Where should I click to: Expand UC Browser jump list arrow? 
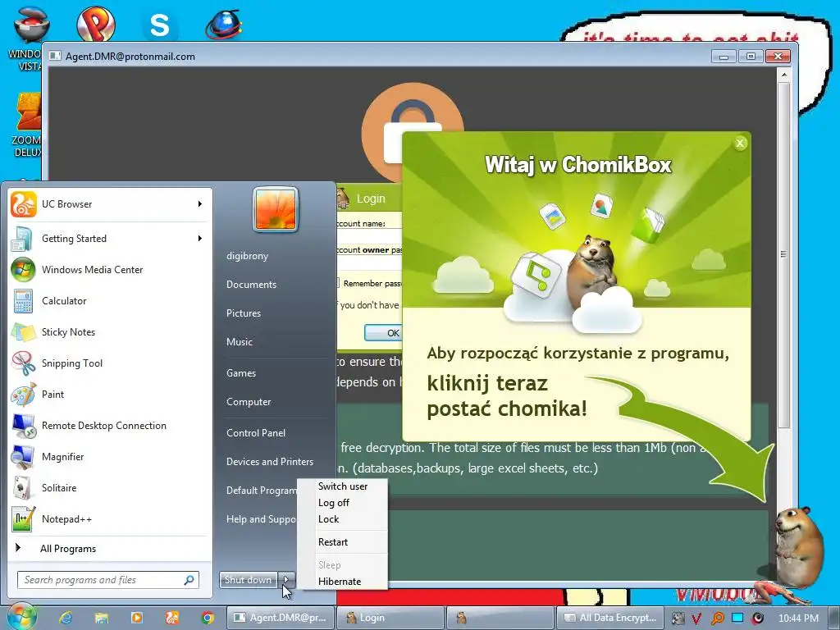point(200,204)
